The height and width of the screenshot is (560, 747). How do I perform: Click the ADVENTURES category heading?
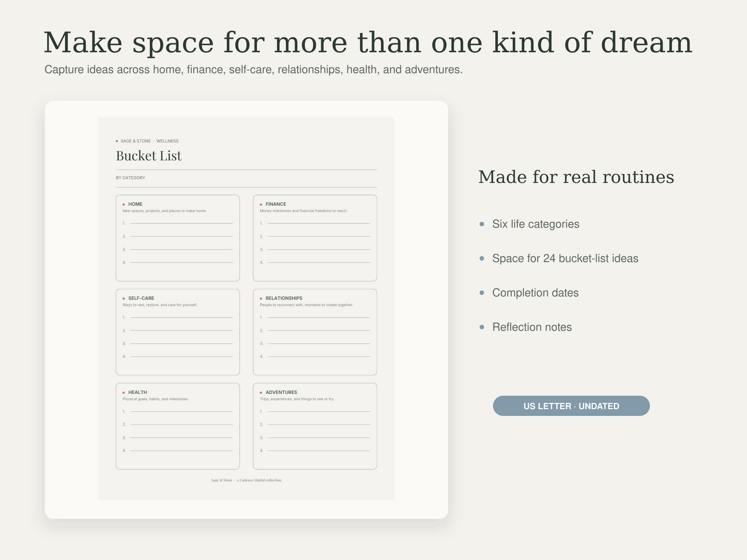(x=281, y=392)
